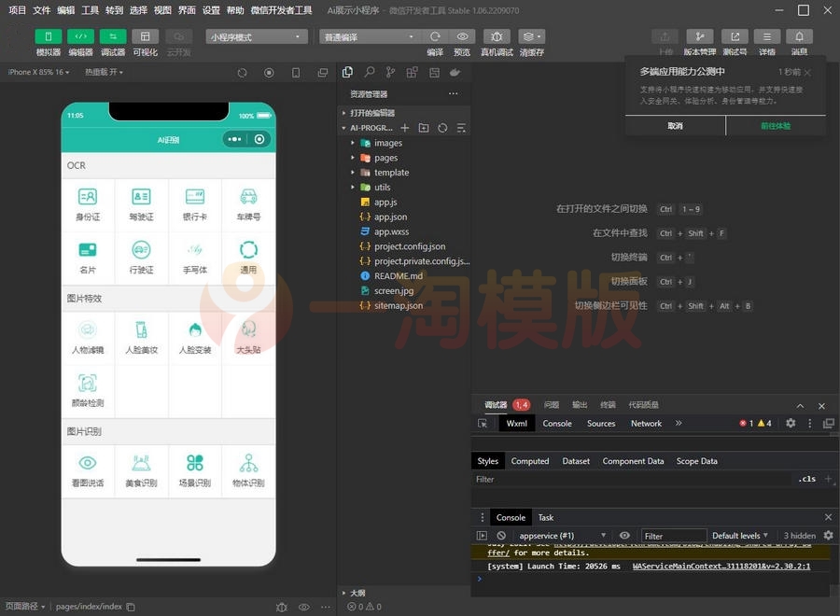The image size is (840, 616).
Task: Switch to the Sources tab
Action: click(x=601, y=423)
